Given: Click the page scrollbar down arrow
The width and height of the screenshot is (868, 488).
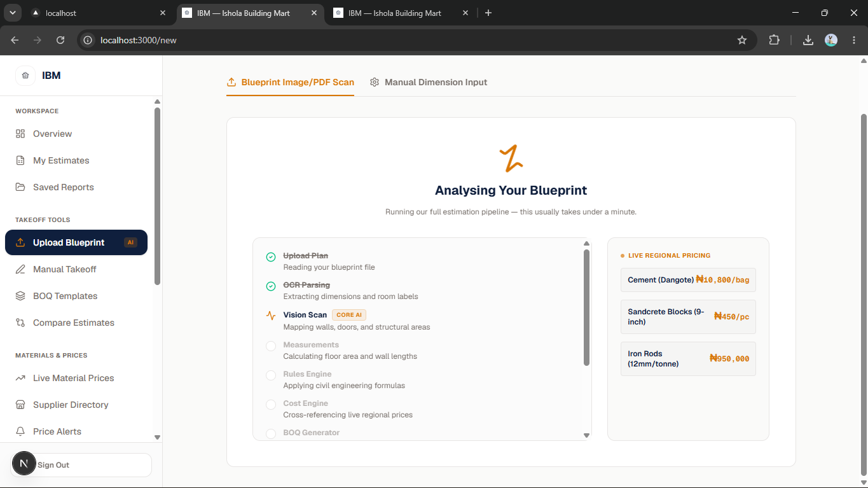Looking at the screenshot, I should (863, 482).
